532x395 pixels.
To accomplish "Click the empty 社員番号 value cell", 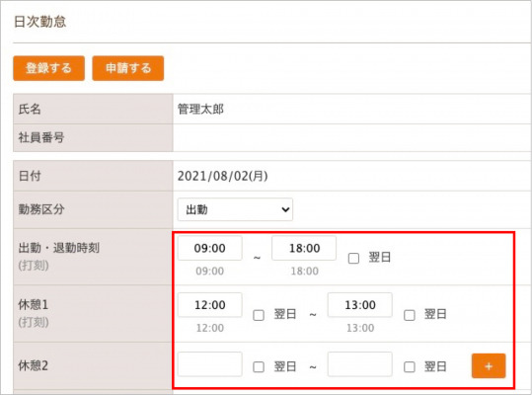I will pos(352,138).
